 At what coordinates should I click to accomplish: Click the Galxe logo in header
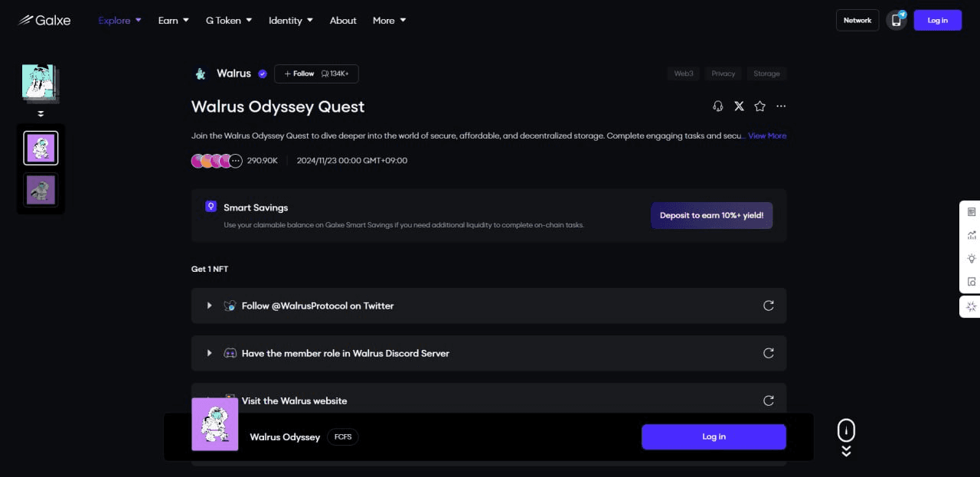tap(44, 20)
